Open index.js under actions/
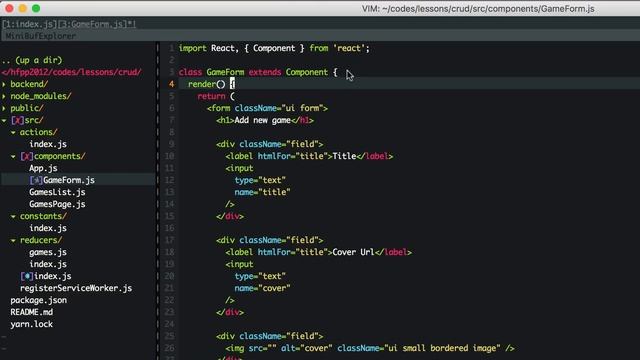This screenshot has width=640, height=360. click(48, 144)
